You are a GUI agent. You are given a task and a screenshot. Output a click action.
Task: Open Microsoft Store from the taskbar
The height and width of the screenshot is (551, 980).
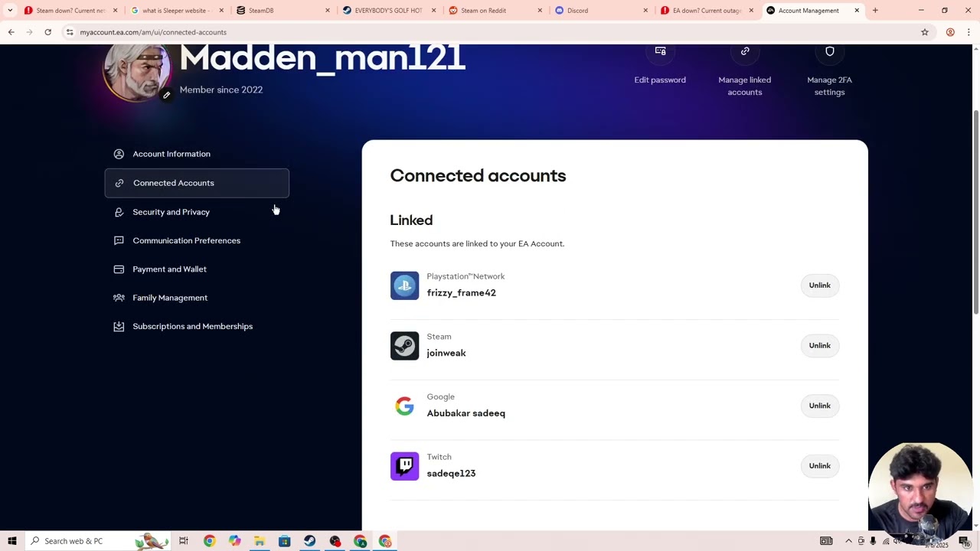pyautogui.click(x=284, y=541)
